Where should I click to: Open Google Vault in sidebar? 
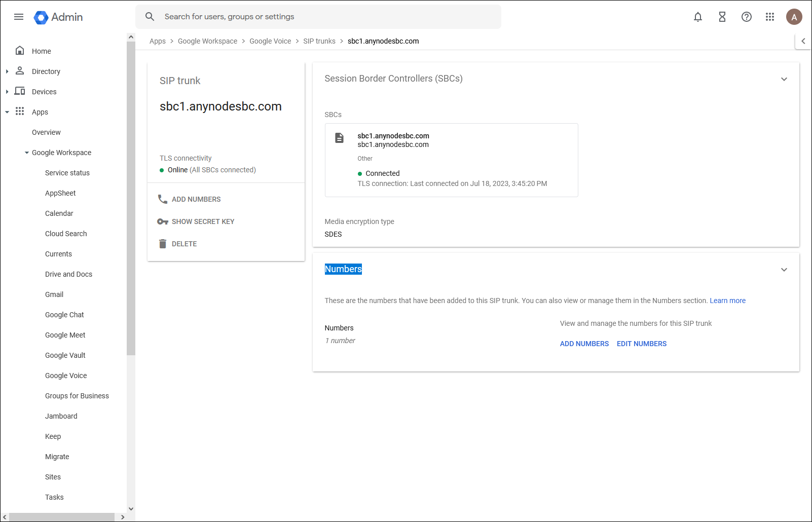(65, 355)
